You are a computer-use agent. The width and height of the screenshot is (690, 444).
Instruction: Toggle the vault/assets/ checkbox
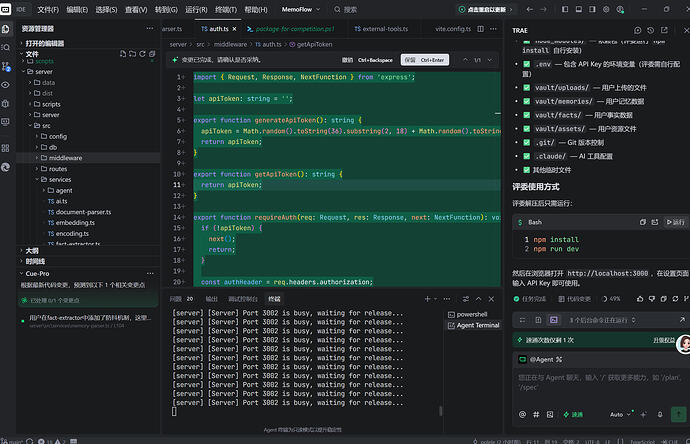pyautogui.click(x=526, y=128)
